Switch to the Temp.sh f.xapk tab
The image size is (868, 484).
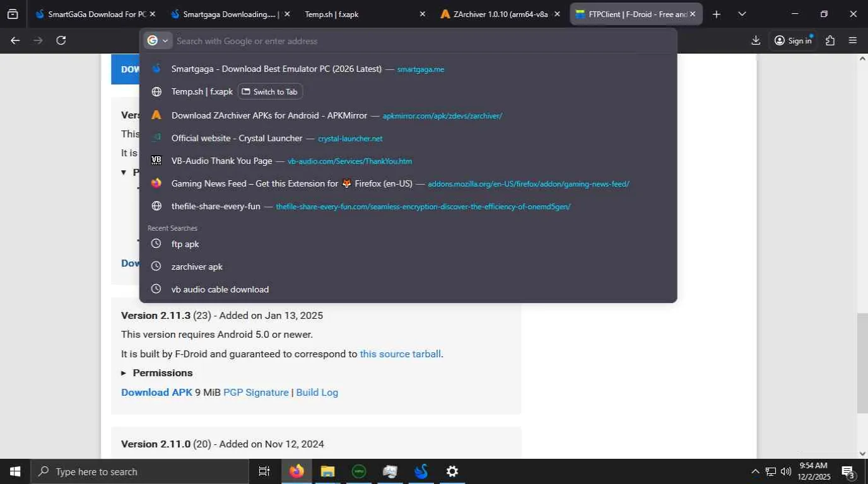pyautogui.click(x=365, y=14)
